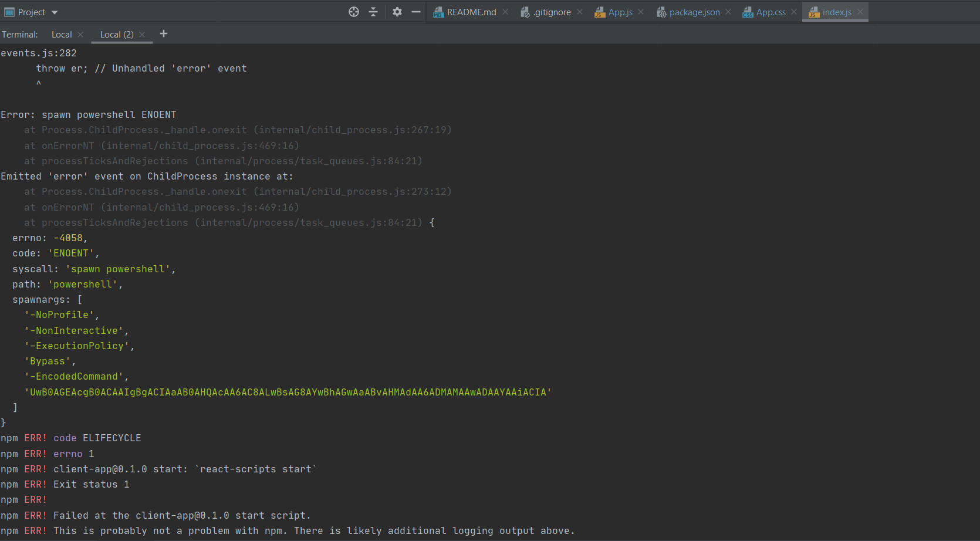The height and width of the screenshot is (541, 980).
Task: Click the 'react-scripts start' error line
Action: click(159, 469)
